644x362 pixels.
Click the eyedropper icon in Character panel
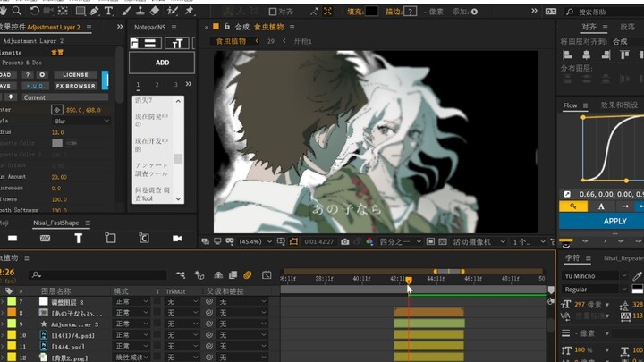pos(638,276)
